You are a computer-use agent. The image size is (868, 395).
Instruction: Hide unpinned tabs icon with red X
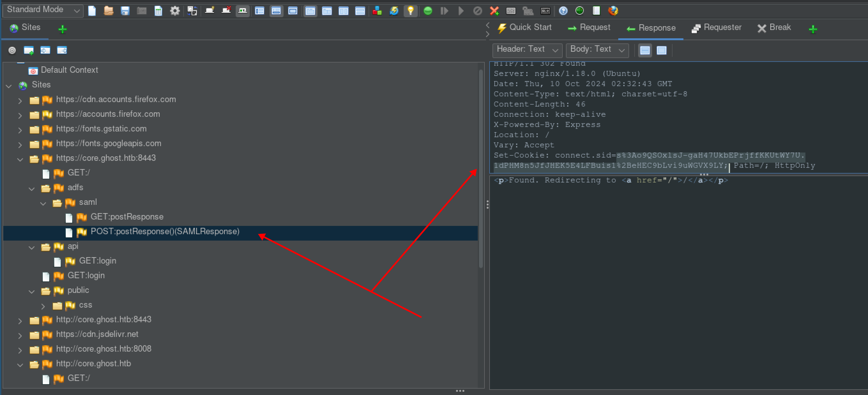(x=226, y=11)
